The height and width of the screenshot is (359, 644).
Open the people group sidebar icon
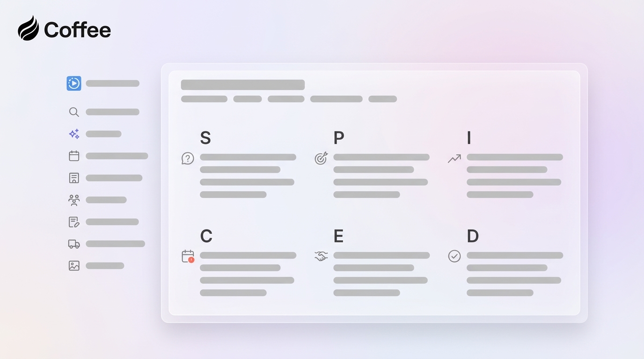(74, 200)
